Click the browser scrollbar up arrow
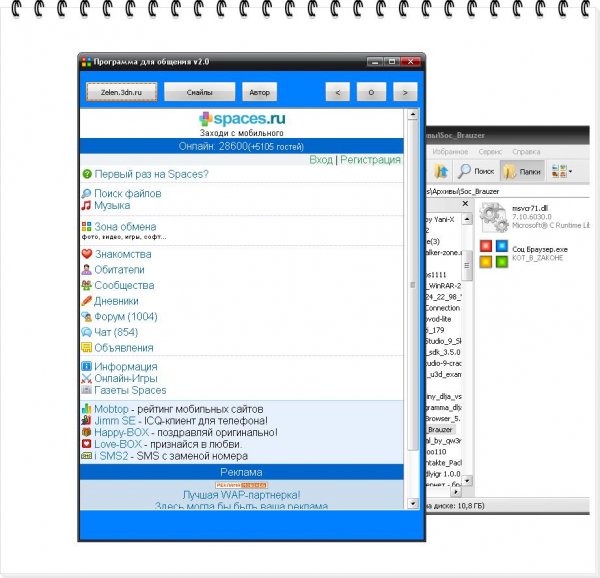Viewport: 600px width, 578px height. (x=413, y=114)
